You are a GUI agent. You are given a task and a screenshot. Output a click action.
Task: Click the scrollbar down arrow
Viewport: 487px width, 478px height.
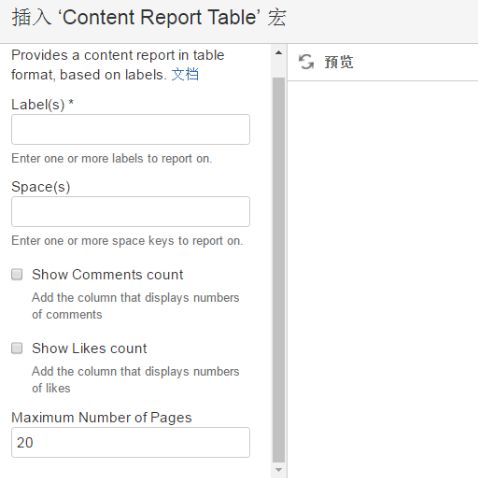point(279,470)
